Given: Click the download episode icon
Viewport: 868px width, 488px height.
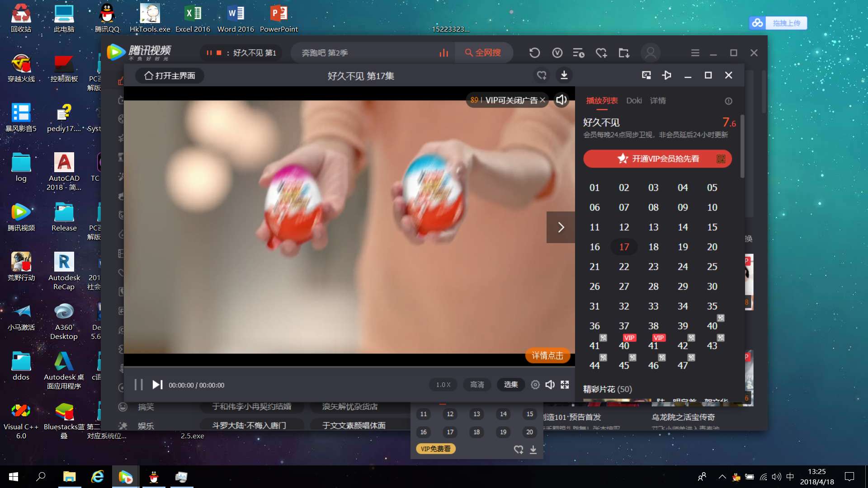Looking at the screenshot, I should 563,75.
